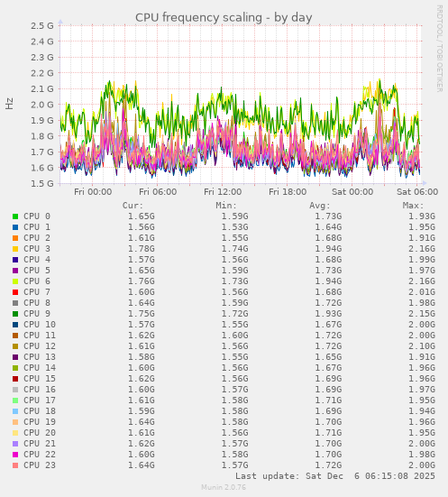Screen dimensions: 448x497
Task: Click the graph title 'CPU frequency scaling - by day'
Action: (x=224, y=18)
